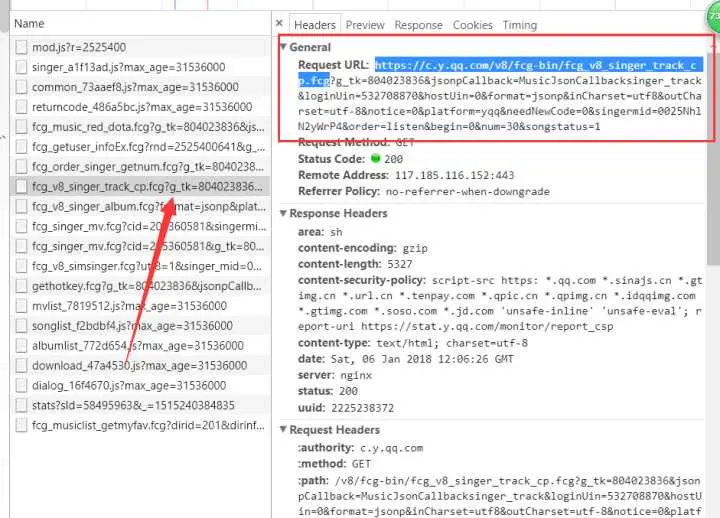The image size is (720, 518).
Task: Open the Preview tab
Action: point(365,25)
